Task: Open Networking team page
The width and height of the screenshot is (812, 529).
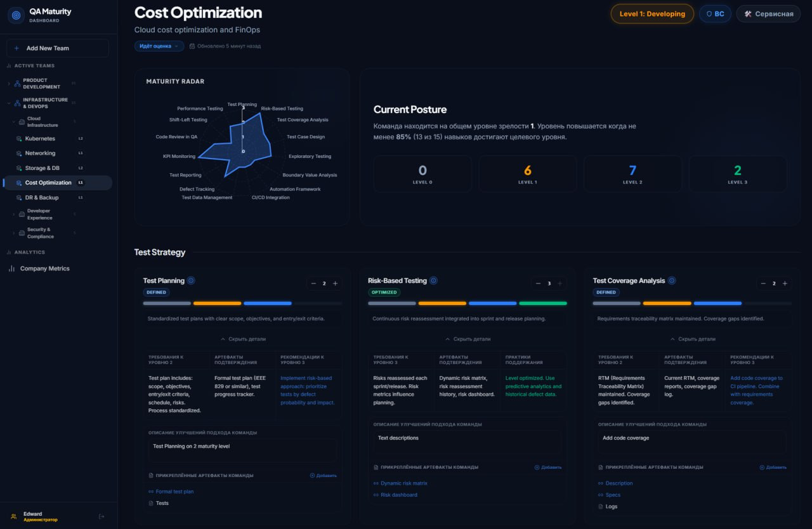Action: pos(40,153)
